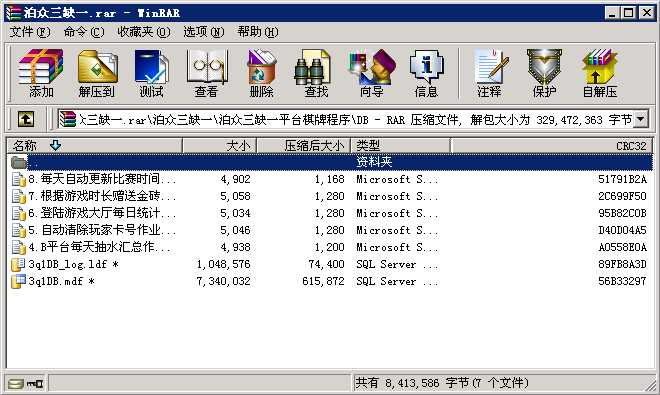
Task: Sort by the 类型 column header
Action: click(x=400, y=146)
